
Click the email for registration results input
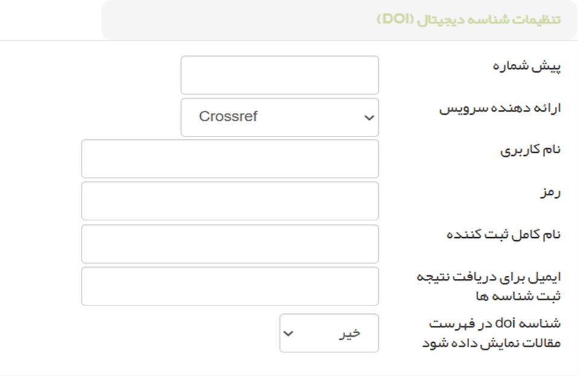(x=230, y=286)
